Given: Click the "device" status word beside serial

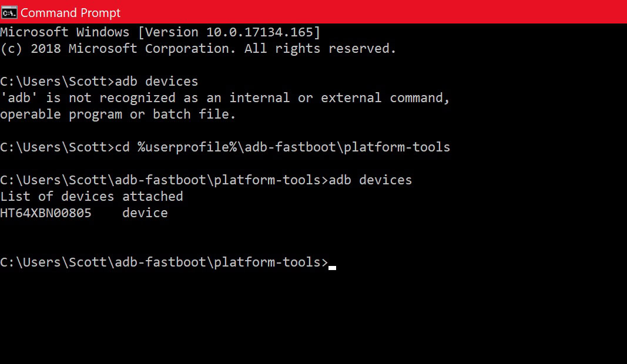Looking at the screenshot, I should 145,213.
